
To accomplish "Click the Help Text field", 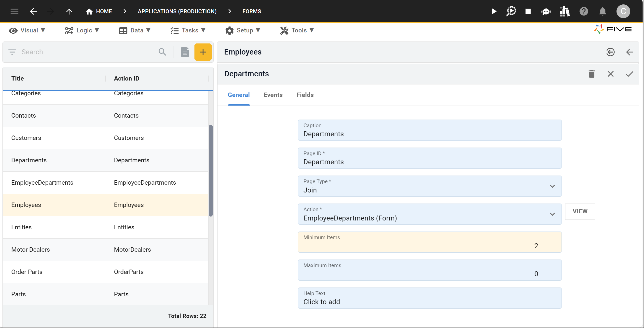I will tap(430, 298).
